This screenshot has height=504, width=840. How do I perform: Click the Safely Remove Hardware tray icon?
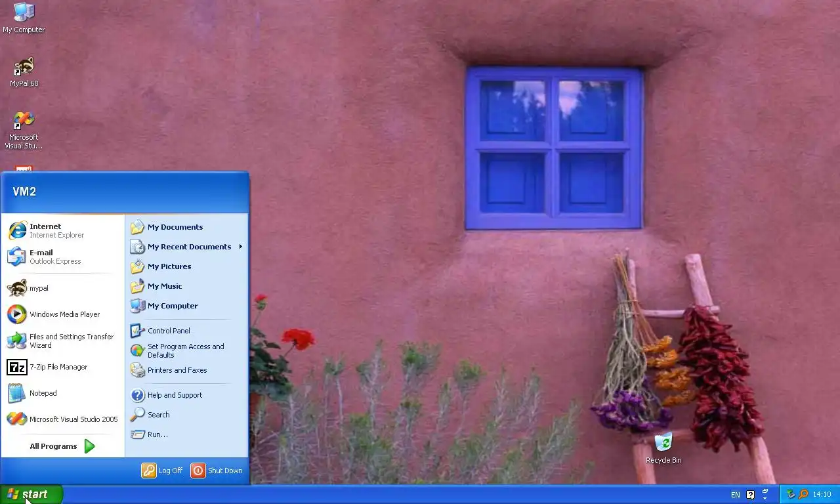(x=791, y=494)
